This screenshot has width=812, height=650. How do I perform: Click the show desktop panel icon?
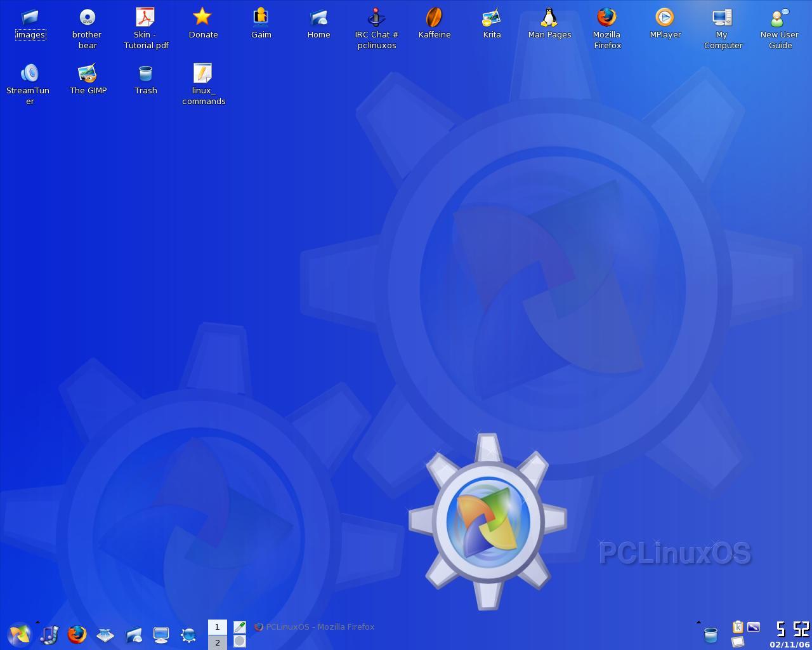(x=105, y=635)
